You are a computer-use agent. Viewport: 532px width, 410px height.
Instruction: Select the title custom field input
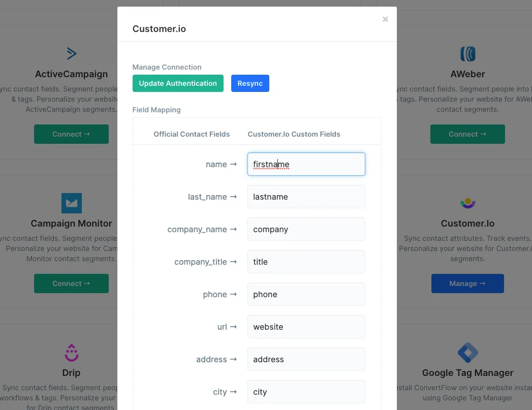click(x=306, y=262)
